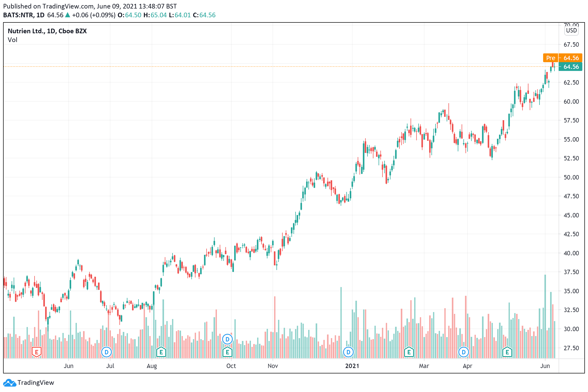Click the earnings marker near Aug
Screen dimensions: 588x392
click(x=161, y=352)
